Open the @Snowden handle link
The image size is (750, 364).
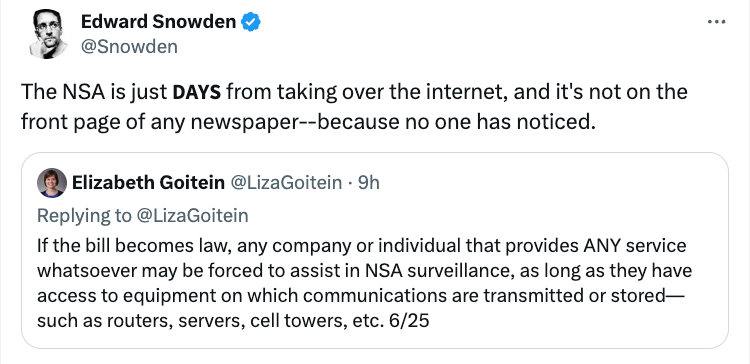[x=129, y=47]
